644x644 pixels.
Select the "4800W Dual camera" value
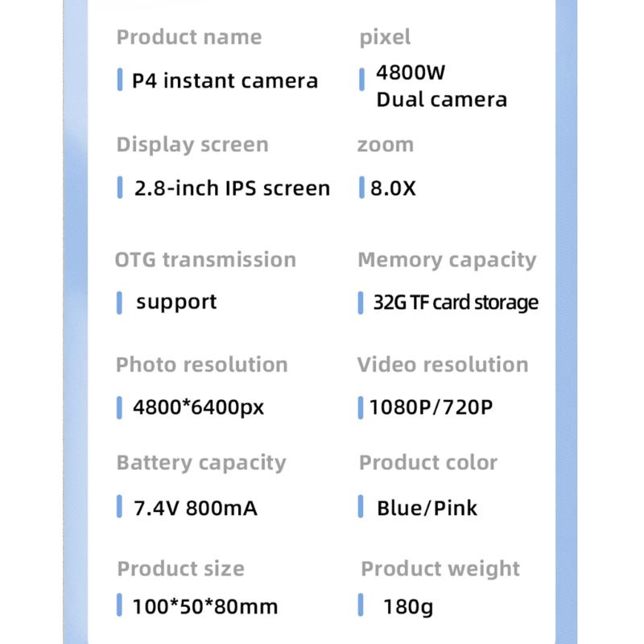(441, 86)
